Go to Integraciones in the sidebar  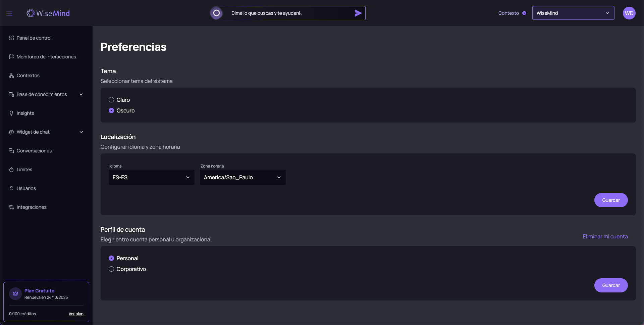32,207
